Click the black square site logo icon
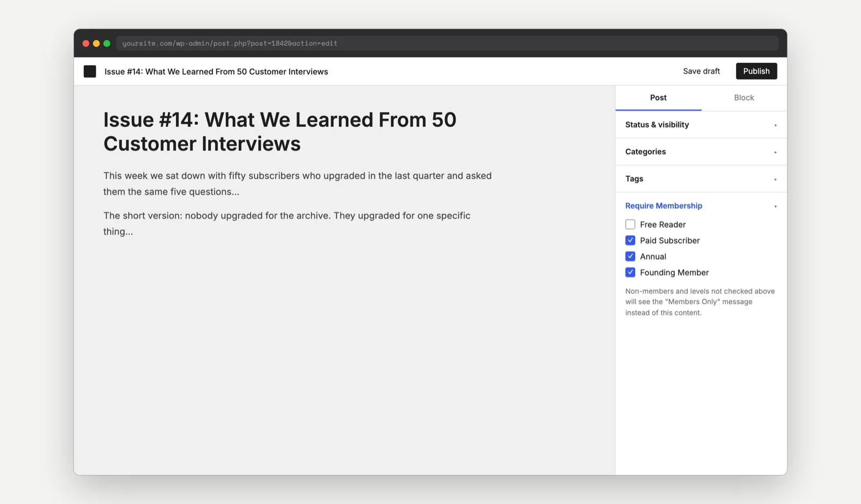861x504 pixels. coord(90,72)
